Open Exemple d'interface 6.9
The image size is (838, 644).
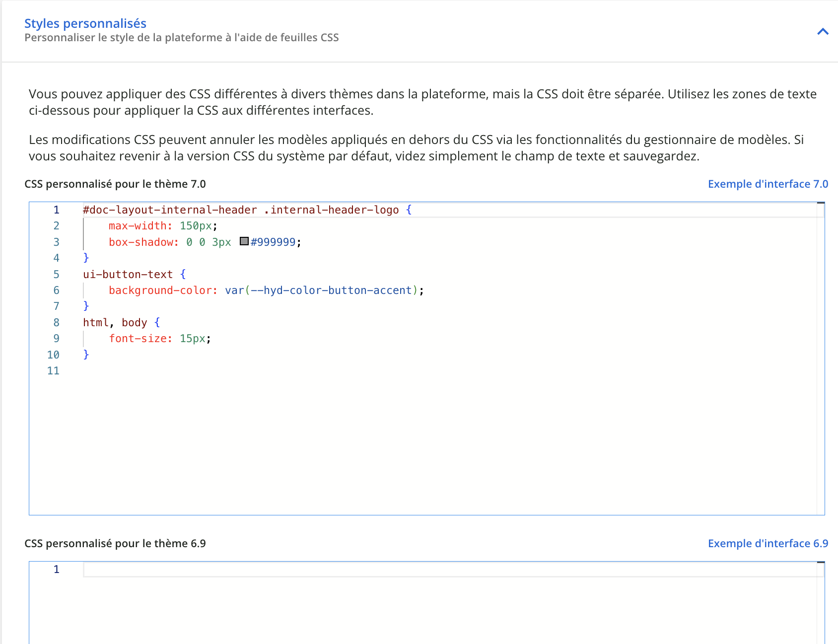(x=768, y=543)
